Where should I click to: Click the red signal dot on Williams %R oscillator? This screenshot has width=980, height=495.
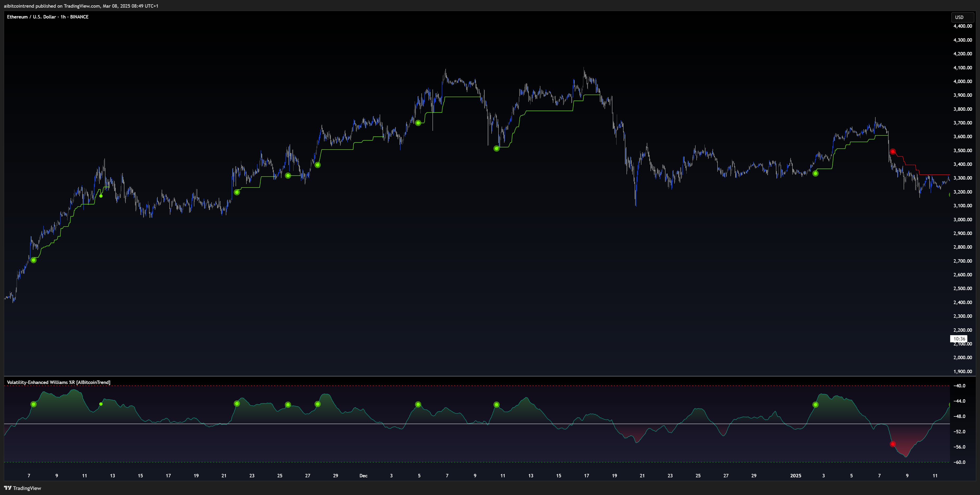[893, 444]
